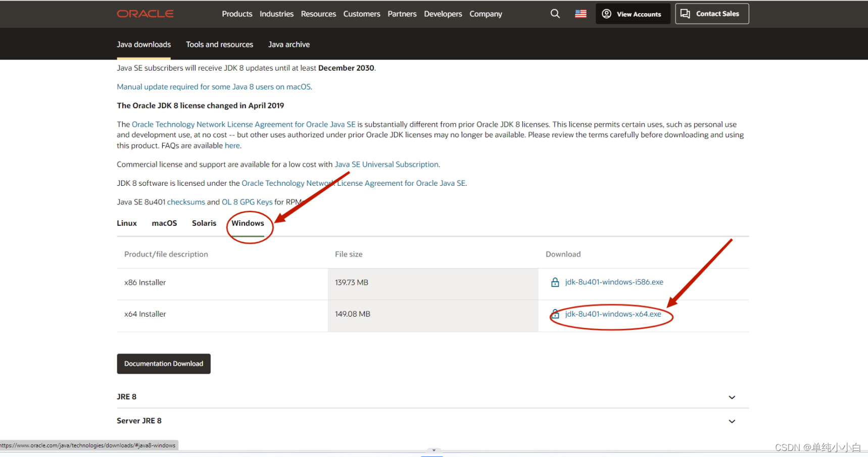868x457 pixels.
Task: Open the Developers menu
Action: coord(443,14)
